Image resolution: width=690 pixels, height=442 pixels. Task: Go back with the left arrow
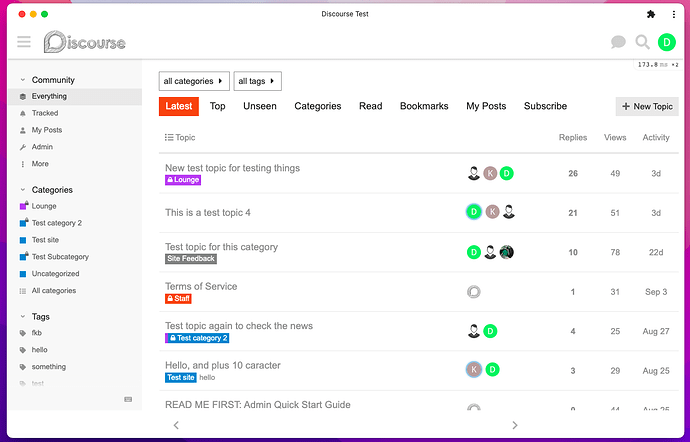[x=176, y=425]
